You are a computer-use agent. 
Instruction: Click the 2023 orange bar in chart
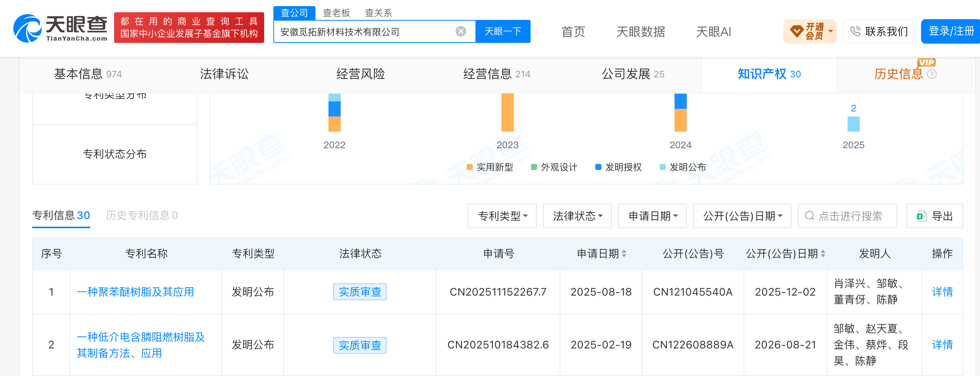coord(508,113)
